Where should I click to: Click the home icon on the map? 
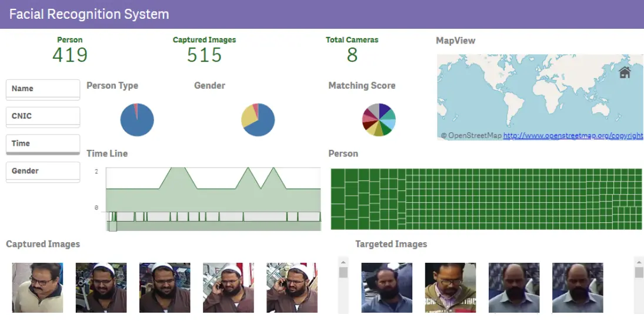point(625,72)
